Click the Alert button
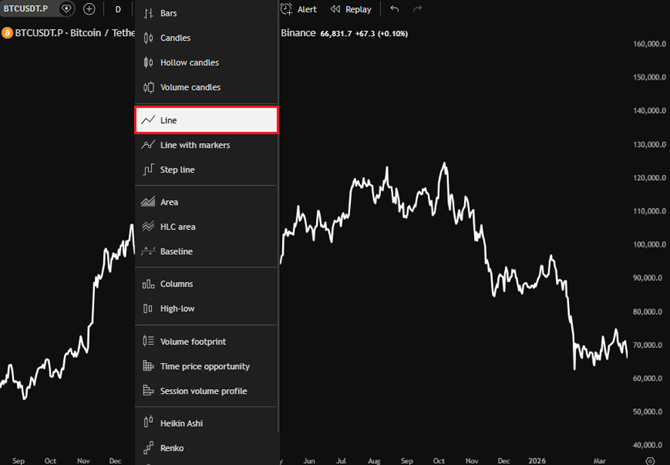670x465 pixels. tap(299, 9)
